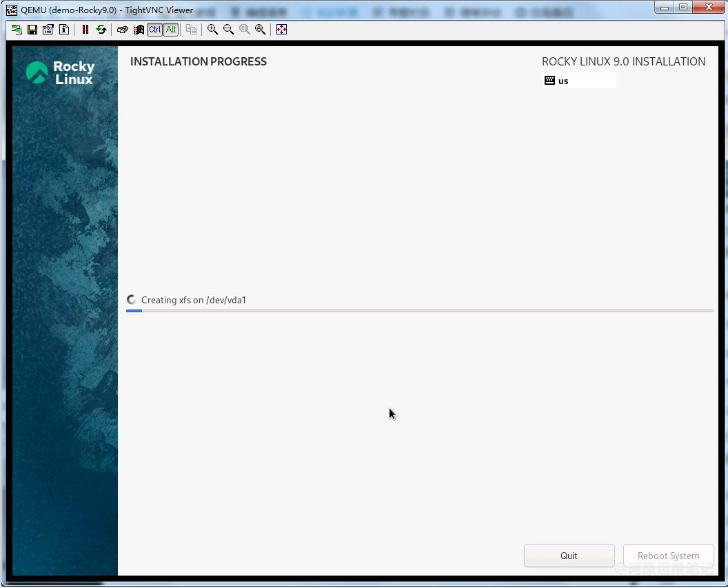Image resolution: width=728 pixels, height=588 pixels.
Task: Reset zoom to 100%
Action: (x=244, y=30)
